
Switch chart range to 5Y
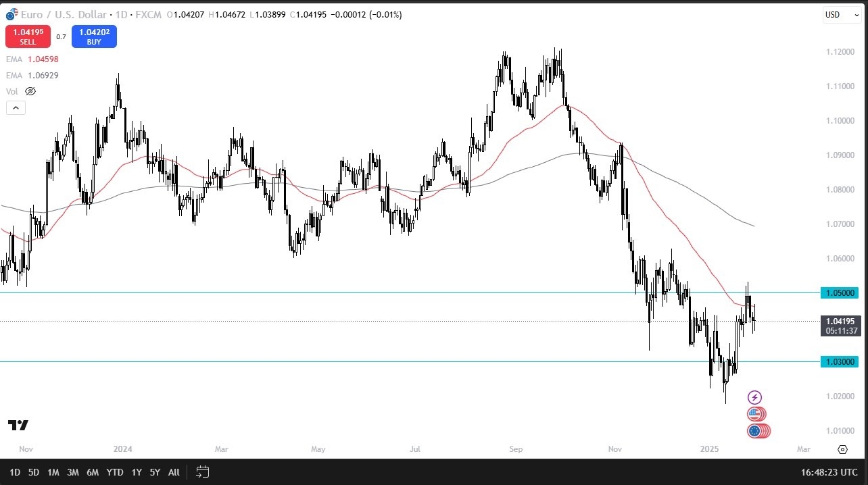154,472
